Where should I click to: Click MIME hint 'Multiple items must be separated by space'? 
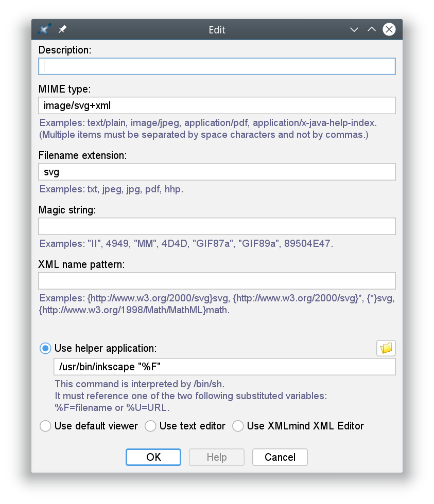[x=204, y=135]
